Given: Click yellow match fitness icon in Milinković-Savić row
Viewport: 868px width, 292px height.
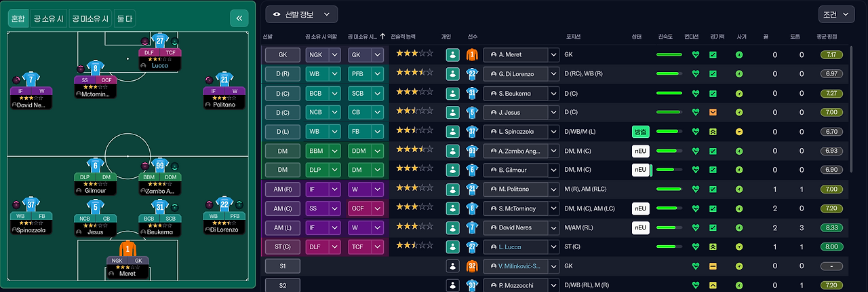Looking at the screenshot, I should coord(713,266).
